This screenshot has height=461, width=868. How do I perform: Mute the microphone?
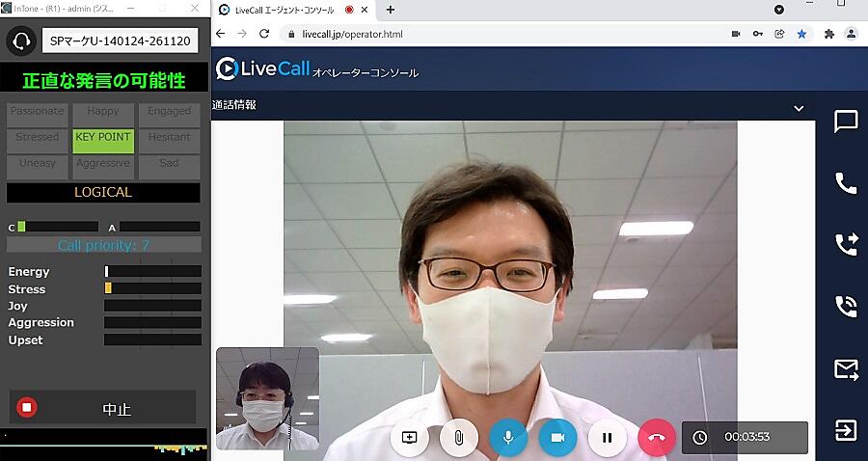tap(508, 437)
